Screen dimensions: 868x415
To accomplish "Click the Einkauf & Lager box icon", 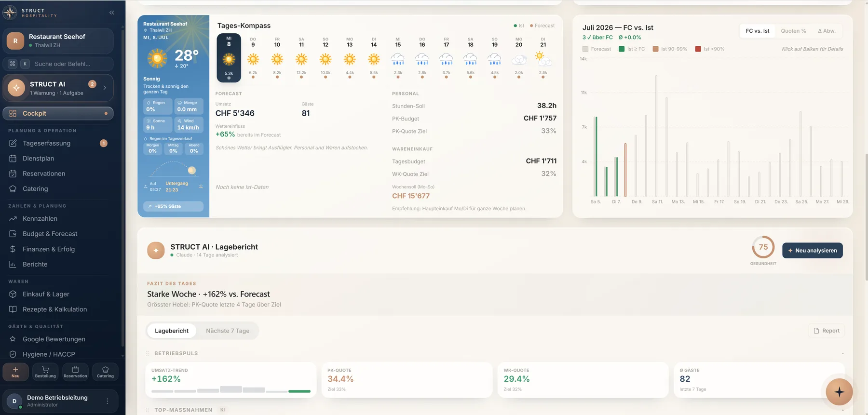I will pos(13,294).
